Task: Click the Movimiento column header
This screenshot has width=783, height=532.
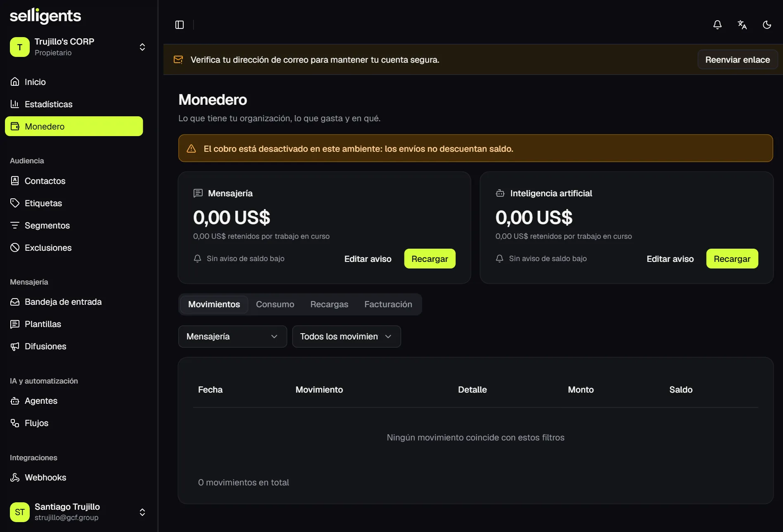Action: point(319,390)
